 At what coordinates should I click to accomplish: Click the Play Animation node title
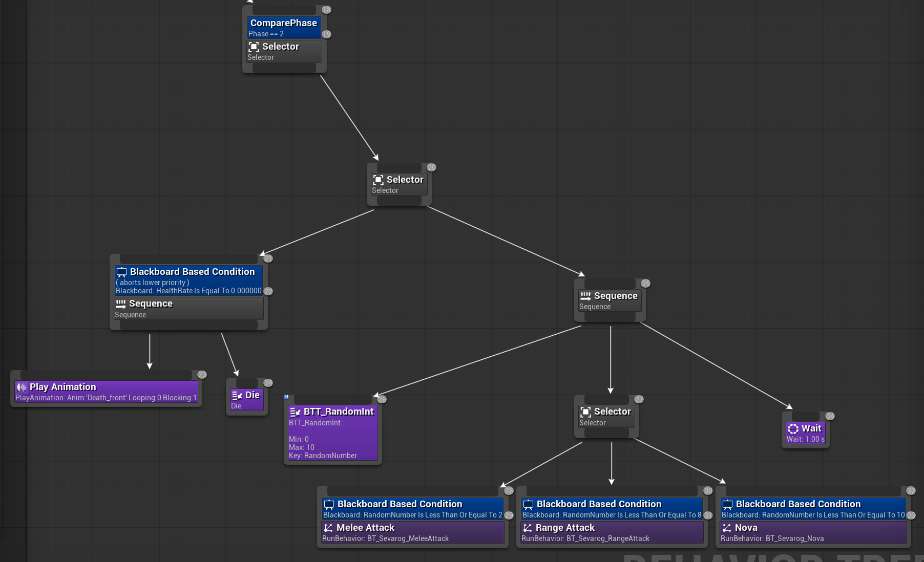(63, 387)
